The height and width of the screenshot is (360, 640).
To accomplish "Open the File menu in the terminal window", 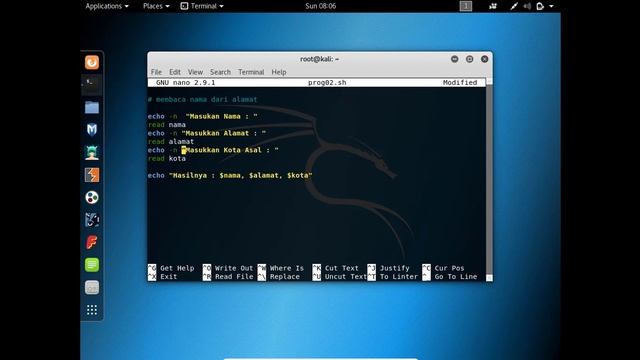I will click(156, 72).
